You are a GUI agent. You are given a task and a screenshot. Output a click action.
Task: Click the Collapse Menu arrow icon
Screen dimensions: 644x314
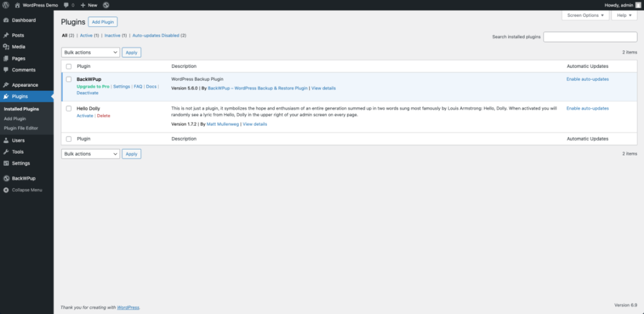pos(6,190)
